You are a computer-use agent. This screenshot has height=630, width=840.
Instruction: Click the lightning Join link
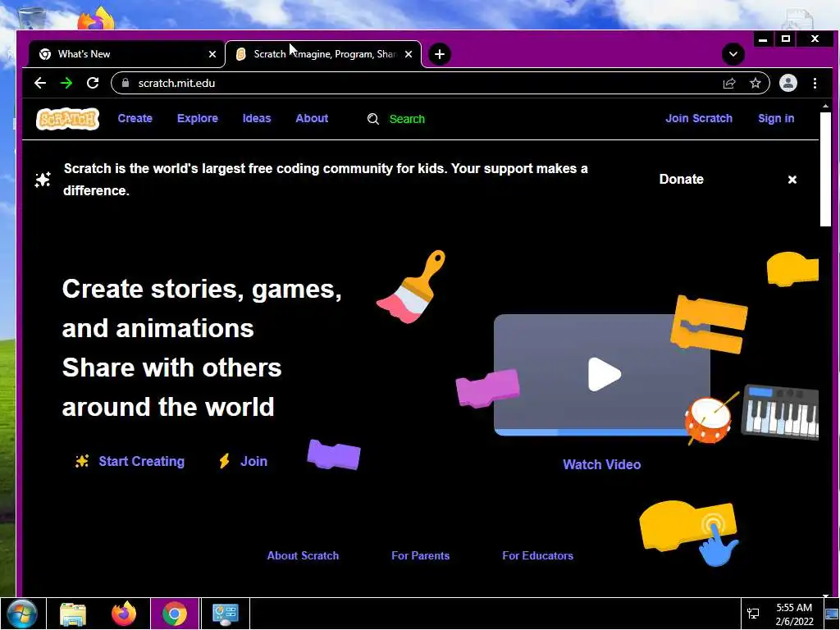(253, 461)
